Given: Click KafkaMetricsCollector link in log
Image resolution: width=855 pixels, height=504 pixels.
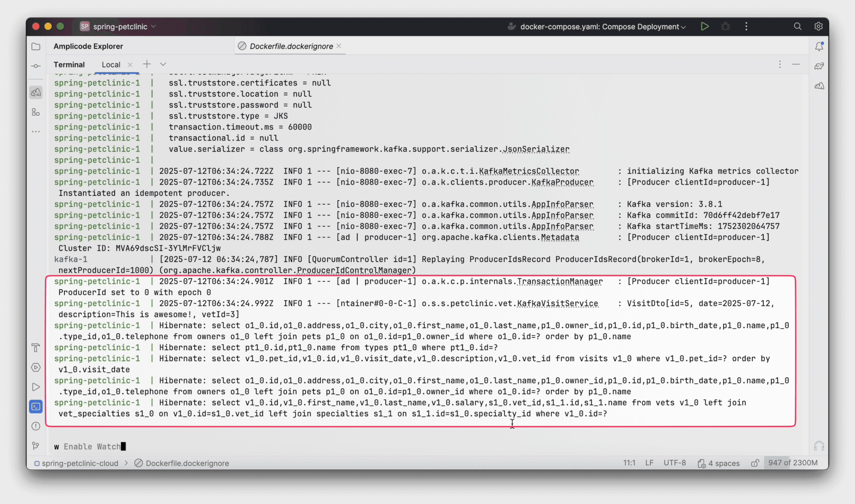Looking at the screenshot, I should [x=529, y=171].
